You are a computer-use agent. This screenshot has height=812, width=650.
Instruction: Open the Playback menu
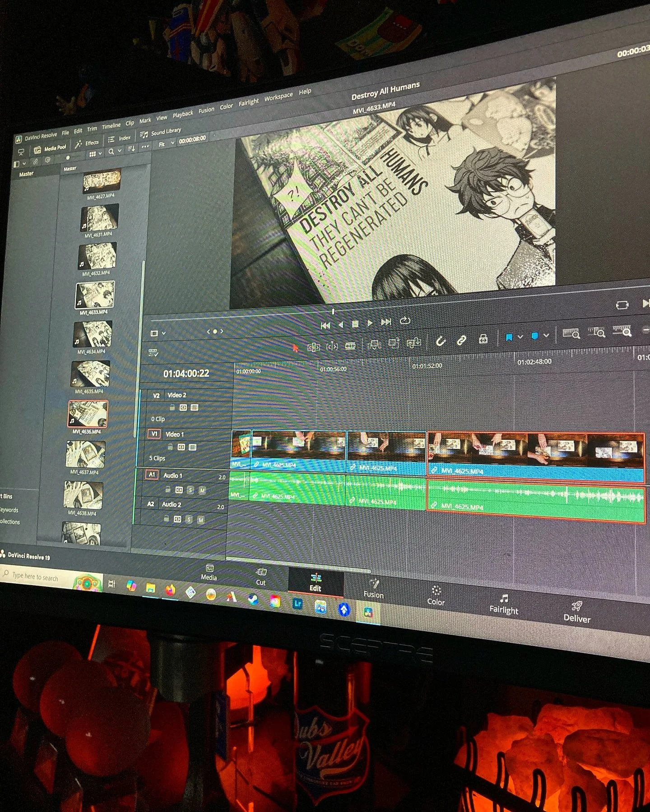[x=183, y=114]
